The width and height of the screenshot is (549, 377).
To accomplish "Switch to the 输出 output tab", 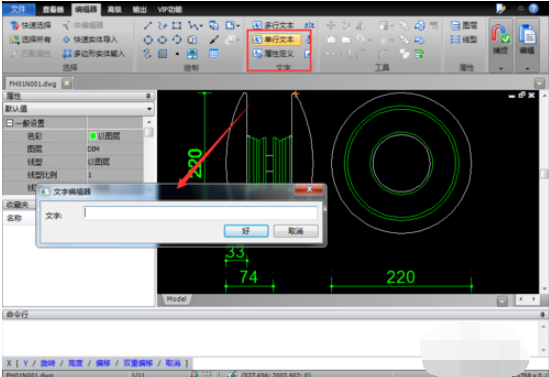I will 139,9.
